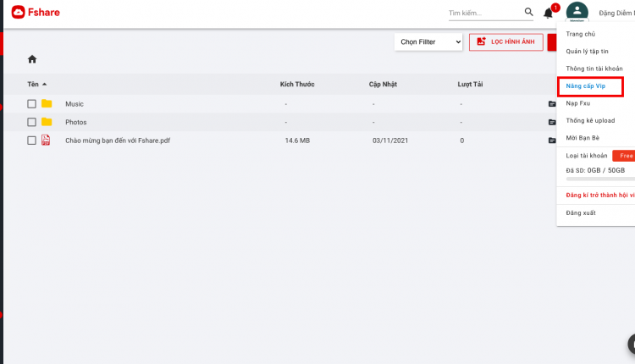This screenshot has height=364, width=635.
Task: Click the detail icon in the Music row
Action: 552,104
